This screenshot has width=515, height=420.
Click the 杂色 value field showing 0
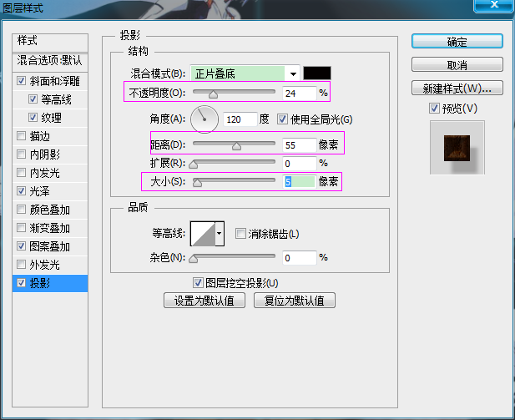click(x=299, y=258)
